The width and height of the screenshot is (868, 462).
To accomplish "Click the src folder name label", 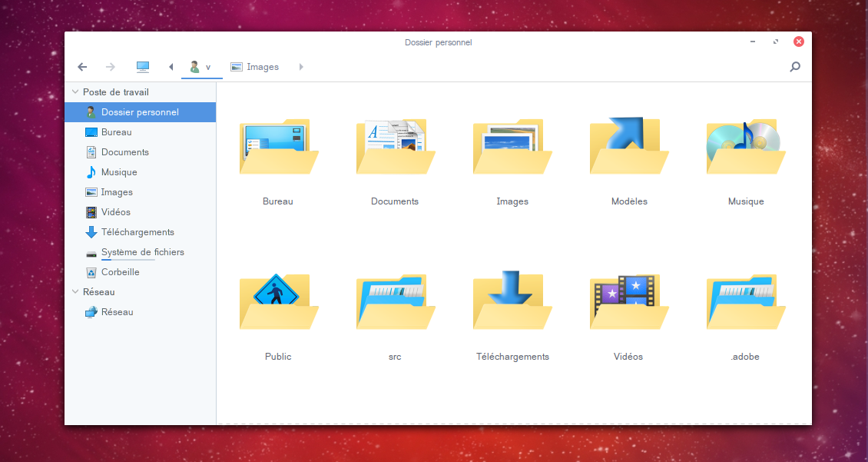I will tap(395, 357).
